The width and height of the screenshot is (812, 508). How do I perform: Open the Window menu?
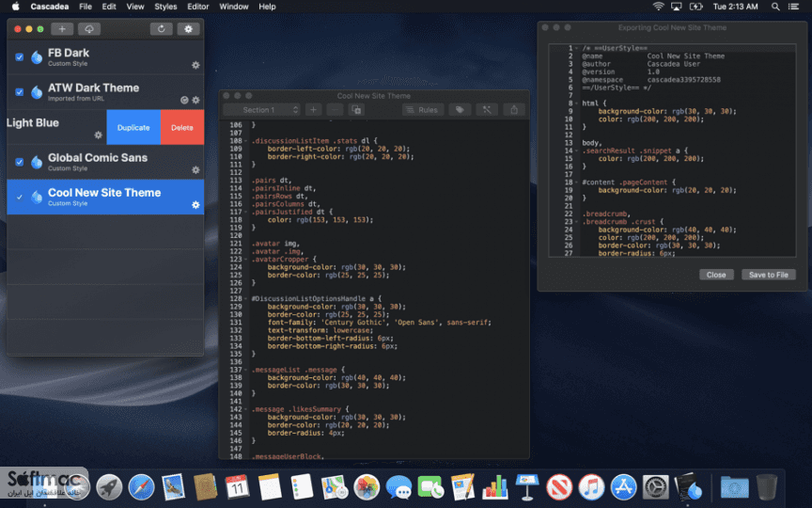click(x=234, y=7)
